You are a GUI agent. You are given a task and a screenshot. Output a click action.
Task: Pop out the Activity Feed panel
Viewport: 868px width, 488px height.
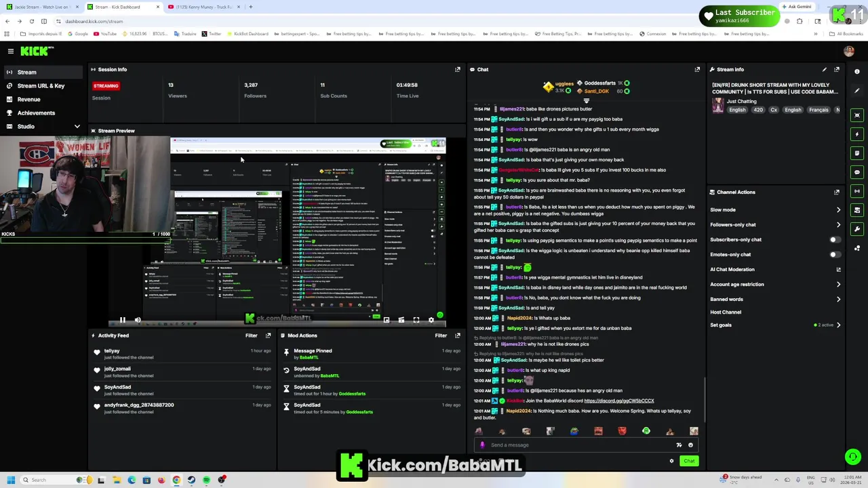pyautogui.click(x=269, y=335)
